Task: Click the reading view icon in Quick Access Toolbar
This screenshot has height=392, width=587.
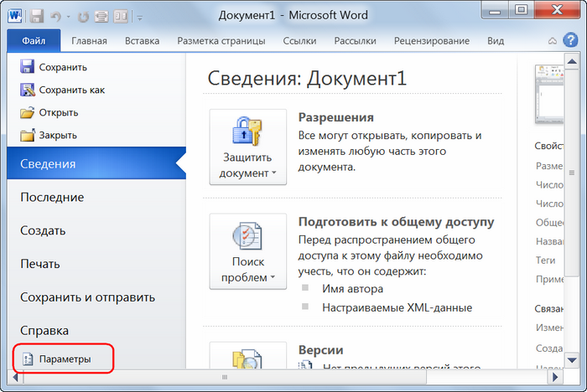Action: 121,17
